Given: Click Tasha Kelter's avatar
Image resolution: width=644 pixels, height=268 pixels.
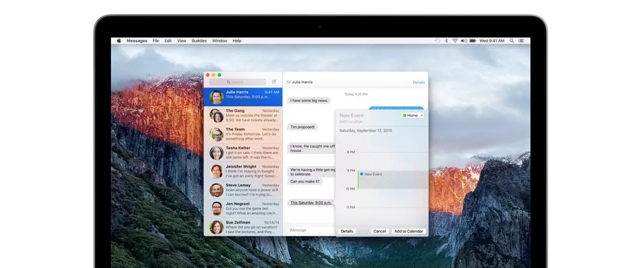Looking at the screenshot, I should pos(216,153).
